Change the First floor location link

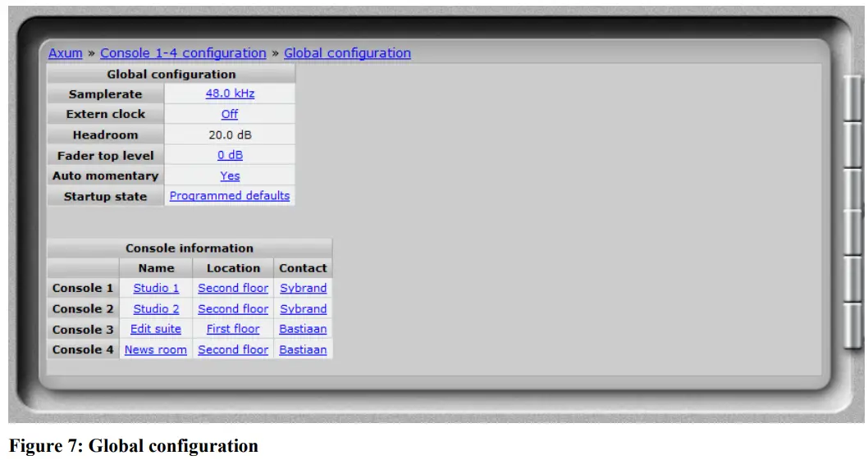click(233, 329)
